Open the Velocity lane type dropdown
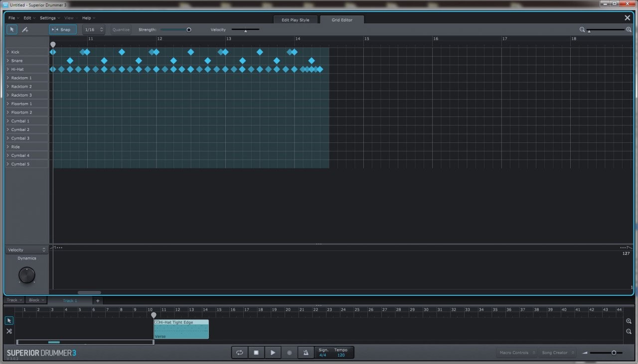 26,250
